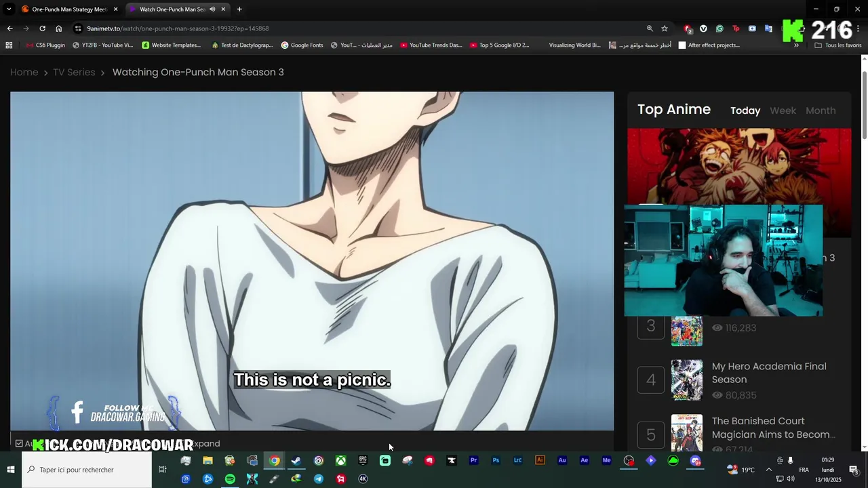Show hidden system tray icons
Screen dimensions: 868x488
(768, 470)
